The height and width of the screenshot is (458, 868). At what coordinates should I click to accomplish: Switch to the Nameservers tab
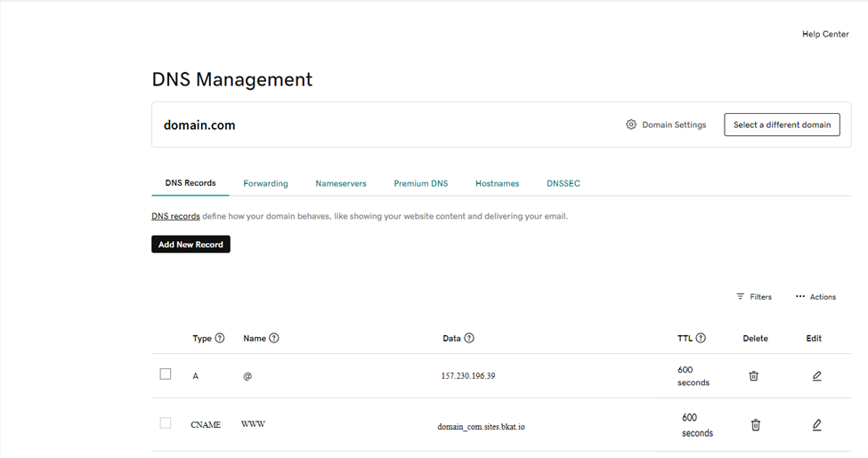pos(340,184)
